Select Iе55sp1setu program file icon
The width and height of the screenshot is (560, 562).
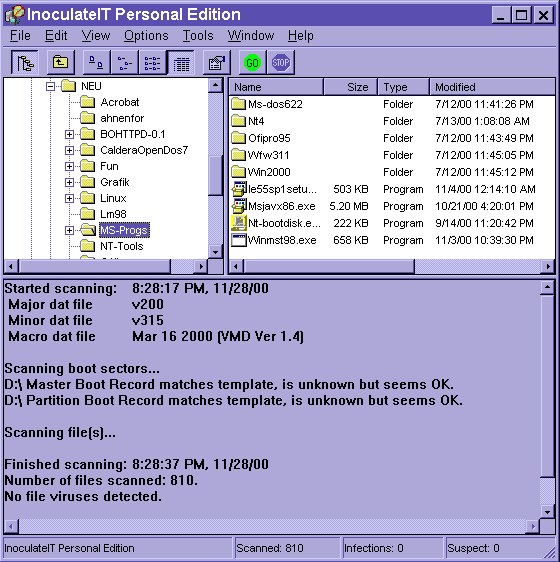(239, 189)
